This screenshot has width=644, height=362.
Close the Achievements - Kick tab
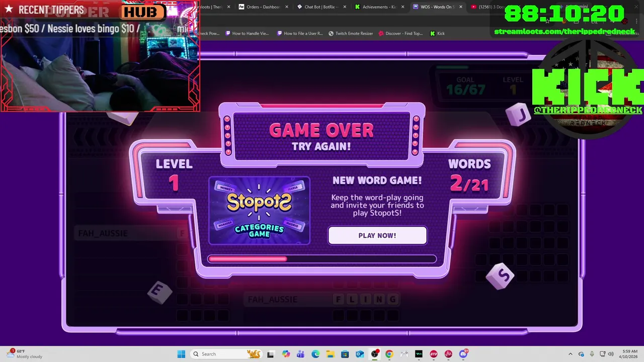(x=403, y=7)
